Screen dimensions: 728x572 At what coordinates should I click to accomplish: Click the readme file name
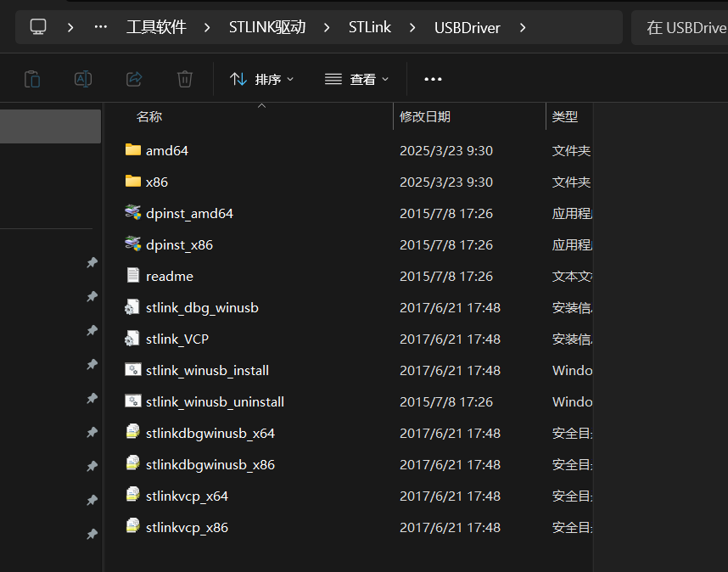coord(170,277)
